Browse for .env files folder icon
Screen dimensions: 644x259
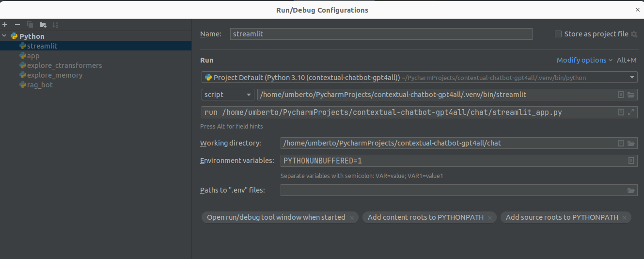[631, 190]
